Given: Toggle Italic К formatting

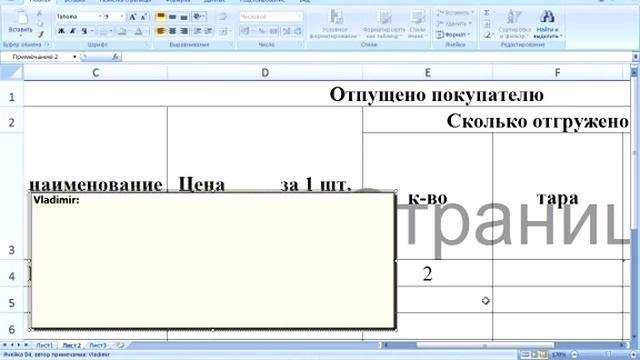Looking at the screenshot, I should (x=73, y=31).
